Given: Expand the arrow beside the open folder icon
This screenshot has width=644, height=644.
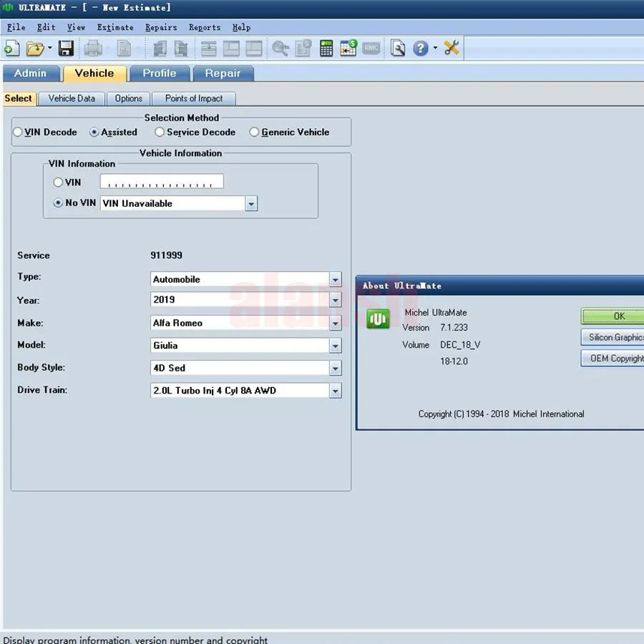Looking at the screenshot, I should tap(49, 48).
